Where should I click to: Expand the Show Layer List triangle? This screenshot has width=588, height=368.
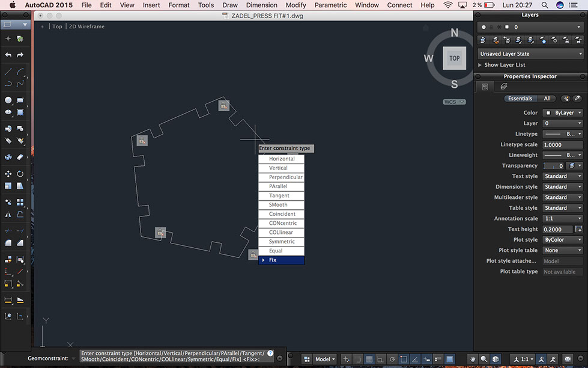click(x=480, y=65)
